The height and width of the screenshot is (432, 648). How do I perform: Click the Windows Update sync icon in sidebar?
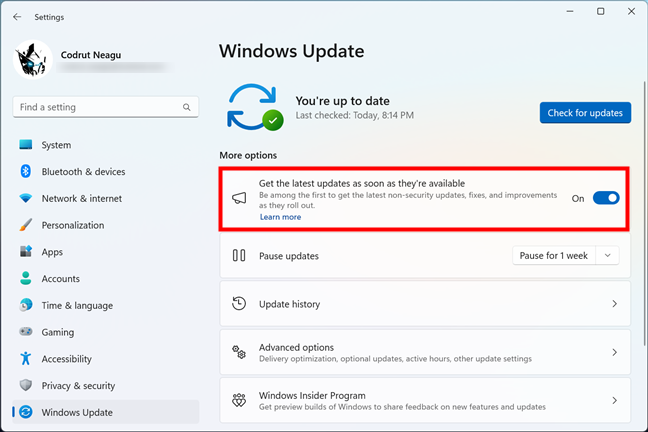pos(26,412)
